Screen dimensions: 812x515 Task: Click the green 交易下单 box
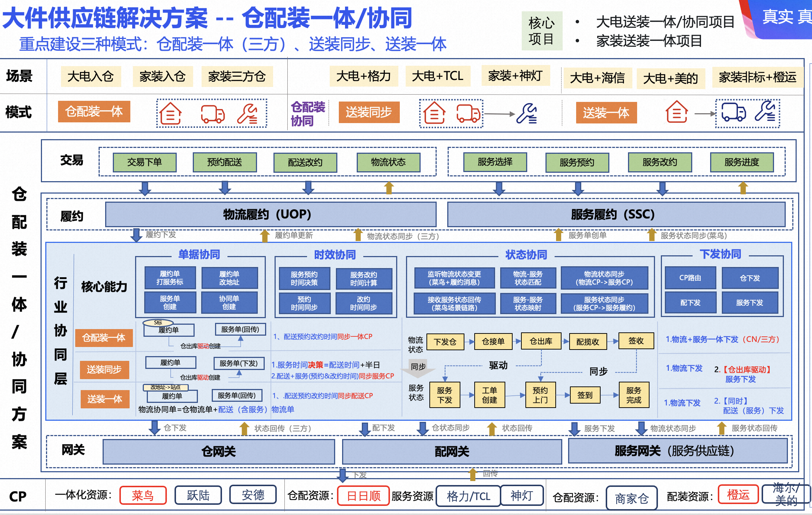[x=145, y=162]
